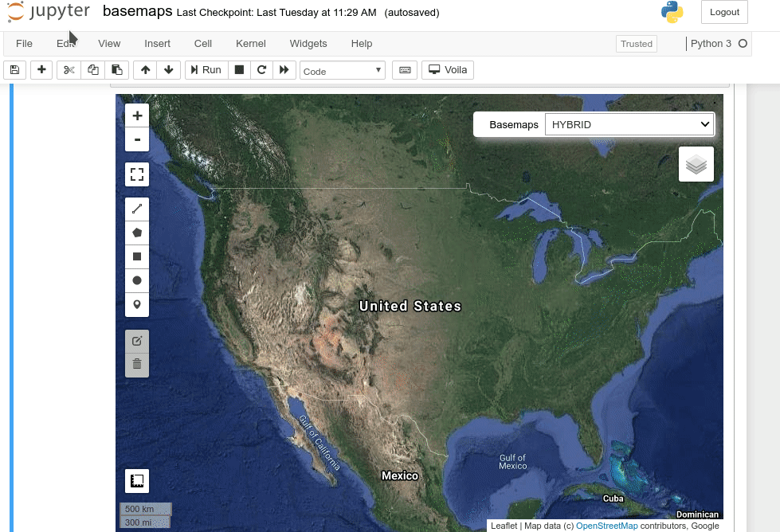This screenshot has height=532, width=780.
Task: Click the Run cell button
Action: pos(206,70)
